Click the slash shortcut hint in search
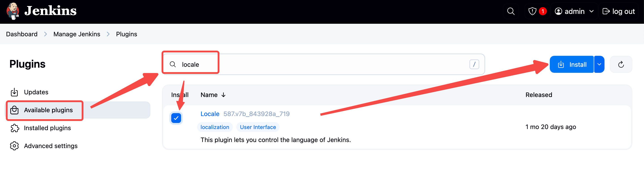Image resolution: width=644 pixels, height=181 pixels. [x=474, y=65]
